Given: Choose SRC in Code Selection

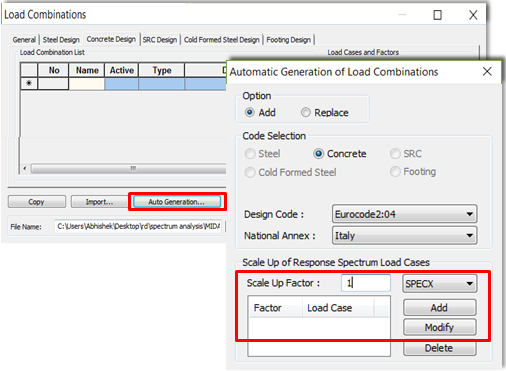Looking at the screenshot, I should click(x=395, y=154).
